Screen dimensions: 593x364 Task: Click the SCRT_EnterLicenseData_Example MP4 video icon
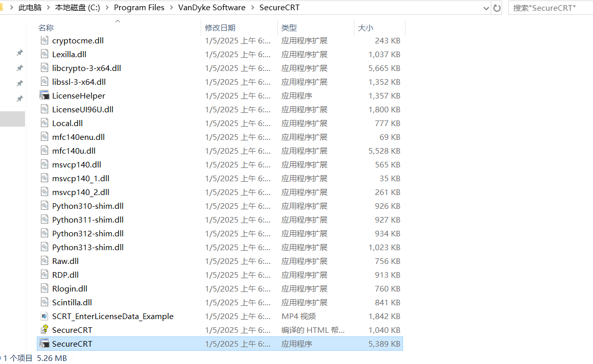(44, 316)
